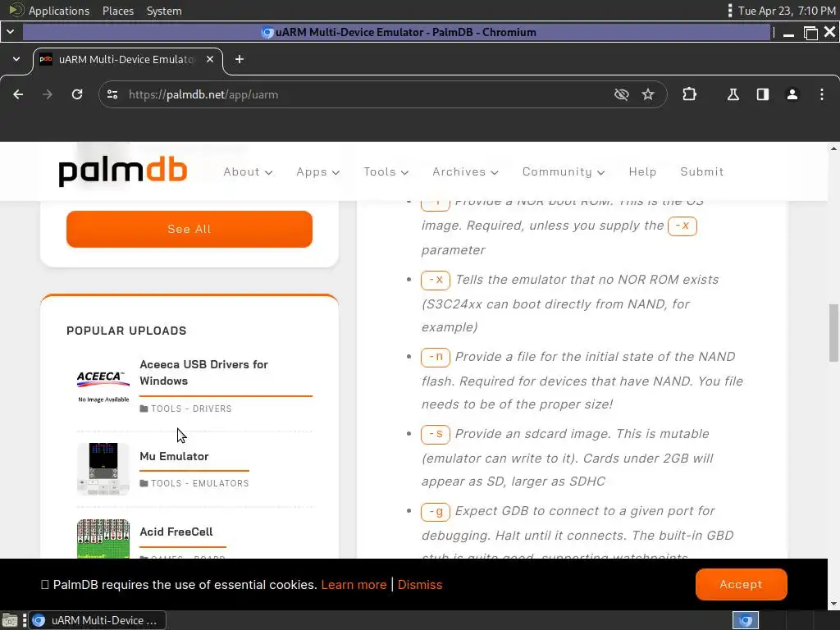Reload the palmdb page
The height and width of the screenshot is (630, 840).
77,95
